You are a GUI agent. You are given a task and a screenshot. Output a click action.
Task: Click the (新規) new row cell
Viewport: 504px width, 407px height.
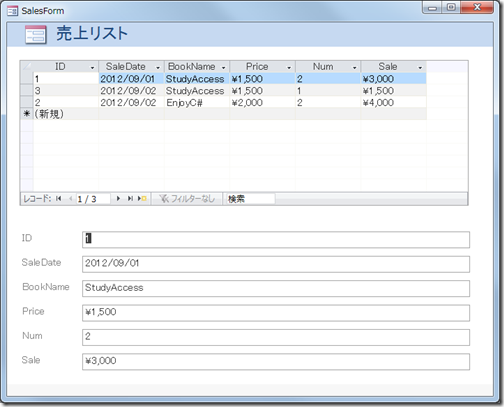point(66,114)
